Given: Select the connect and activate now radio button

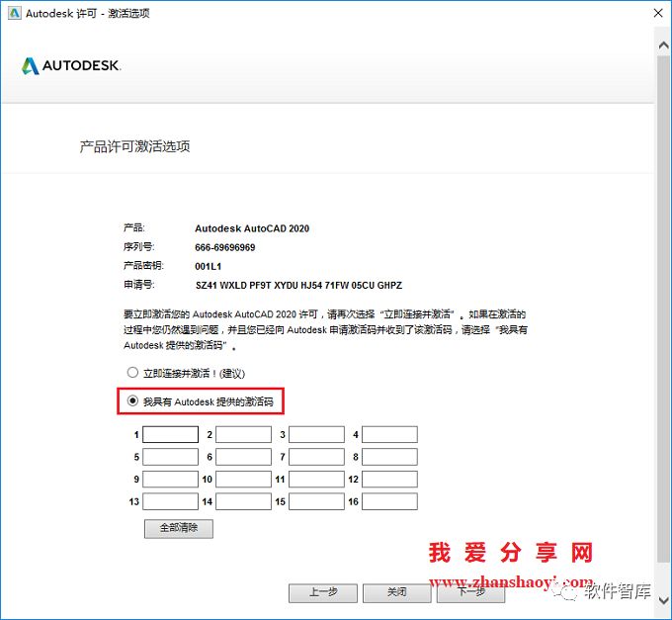Looking at the screenshot, I should click(132, 373).
